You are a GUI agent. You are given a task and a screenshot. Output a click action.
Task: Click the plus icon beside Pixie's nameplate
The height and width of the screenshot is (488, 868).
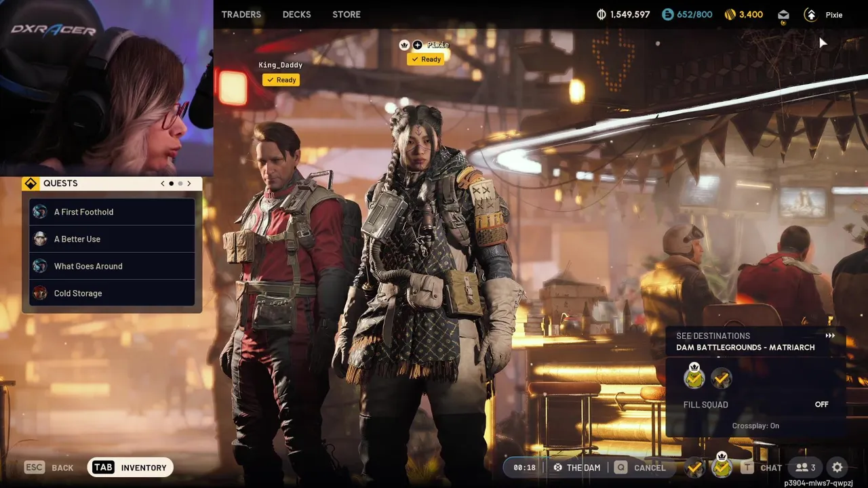point(417,45)
